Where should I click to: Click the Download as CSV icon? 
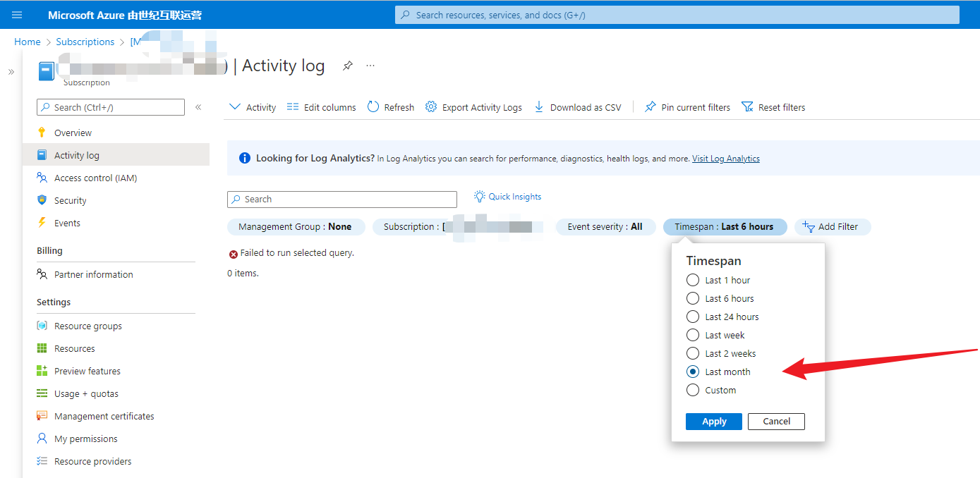pos(539,107)
